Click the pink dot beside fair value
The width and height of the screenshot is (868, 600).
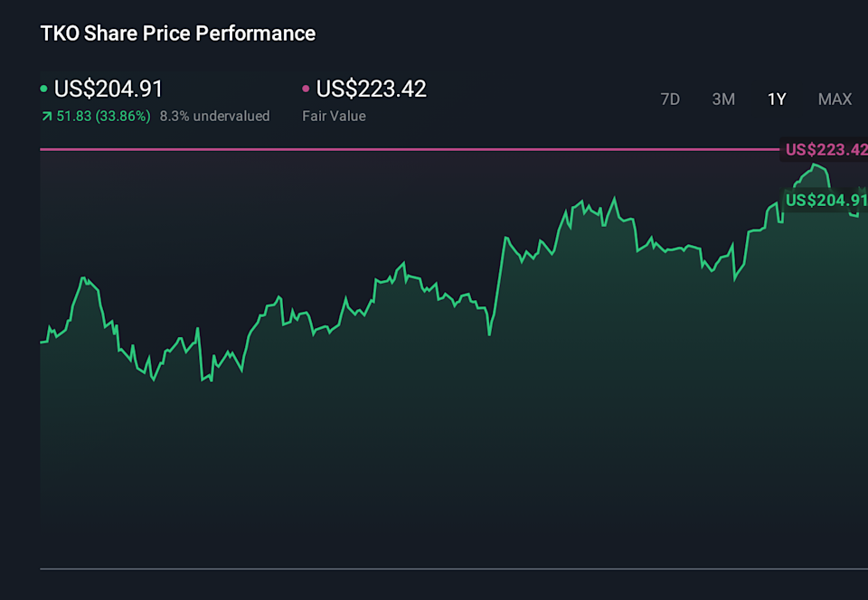click(306, 89)
